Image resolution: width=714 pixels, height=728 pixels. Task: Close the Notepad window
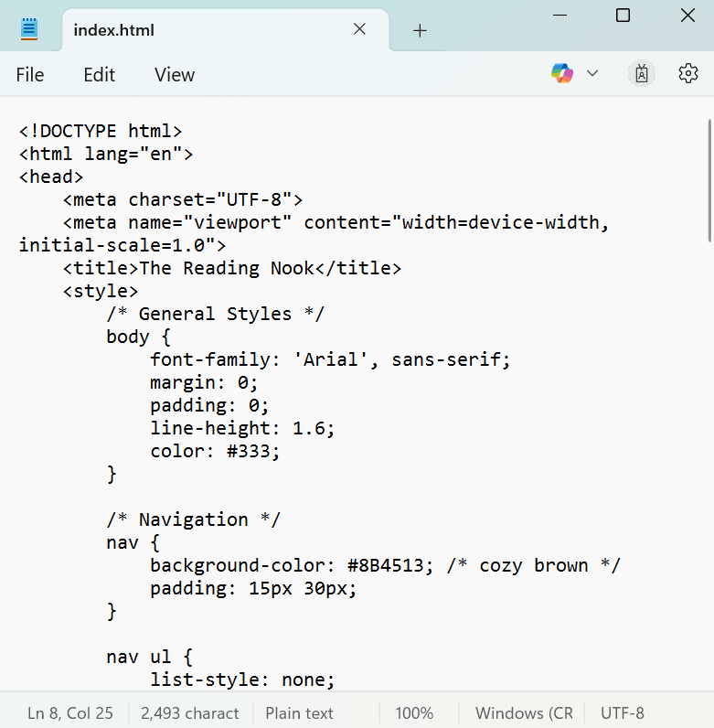pyautogui.click(x=687, y=16)
